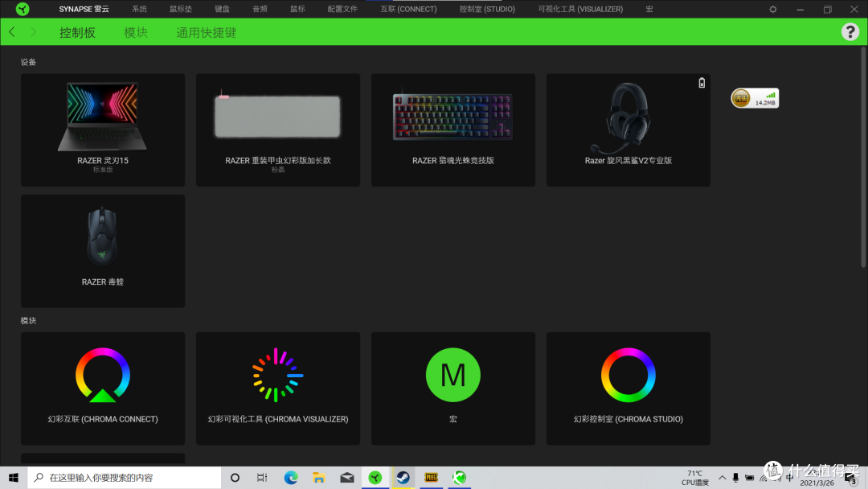Image resolution: width=868 pixels, height=489 pixels.
Task: Open the 系统 top menu item
Action: click(140, 9)
